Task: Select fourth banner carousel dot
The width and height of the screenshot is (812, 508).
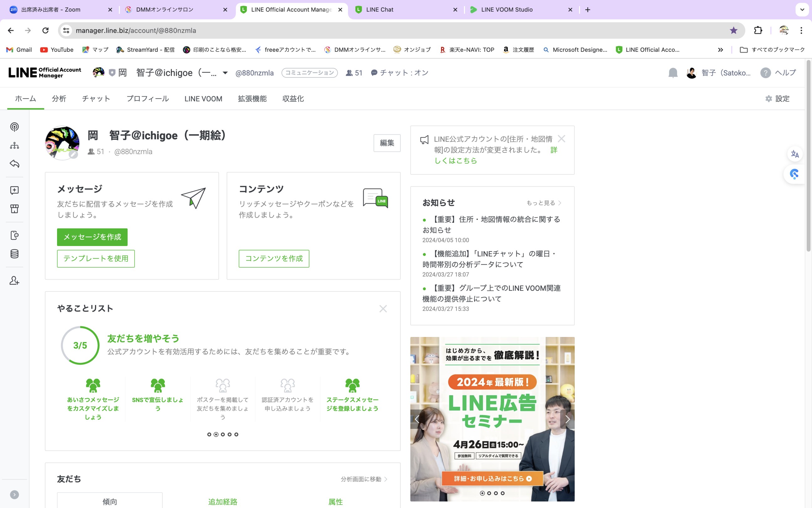Action: [x=503, y=493]
